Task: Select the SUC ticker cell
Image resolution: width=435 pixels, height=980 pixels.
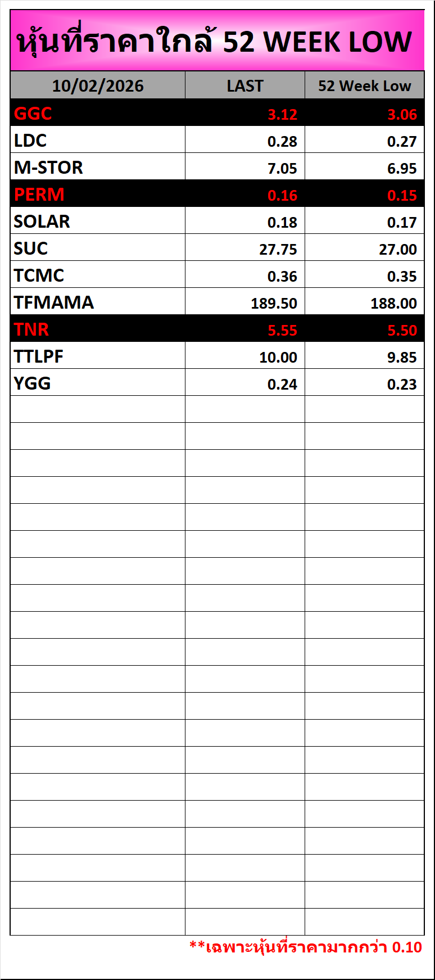Action: pyautogui.click(x=31, y=249)
